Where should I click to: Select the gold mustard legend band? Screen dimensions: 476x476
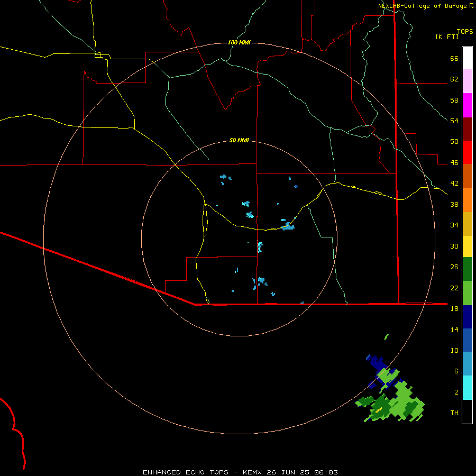467,224
